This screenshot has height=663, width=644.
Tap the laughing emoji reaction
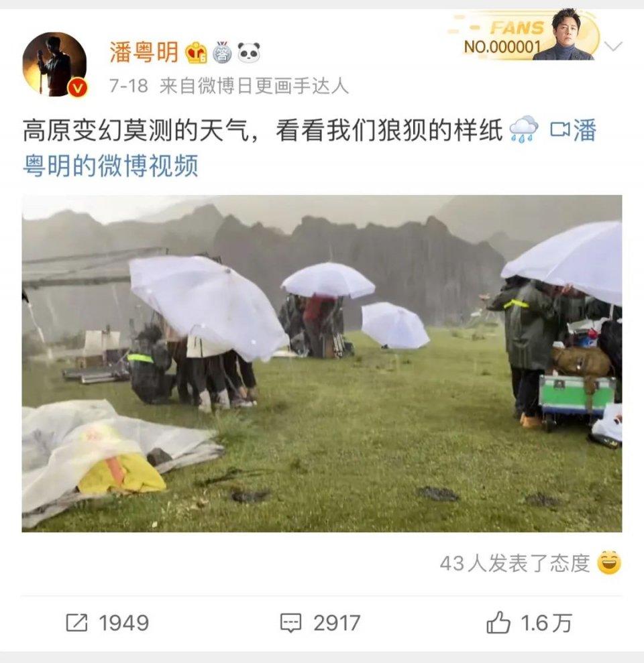[609, 563]
